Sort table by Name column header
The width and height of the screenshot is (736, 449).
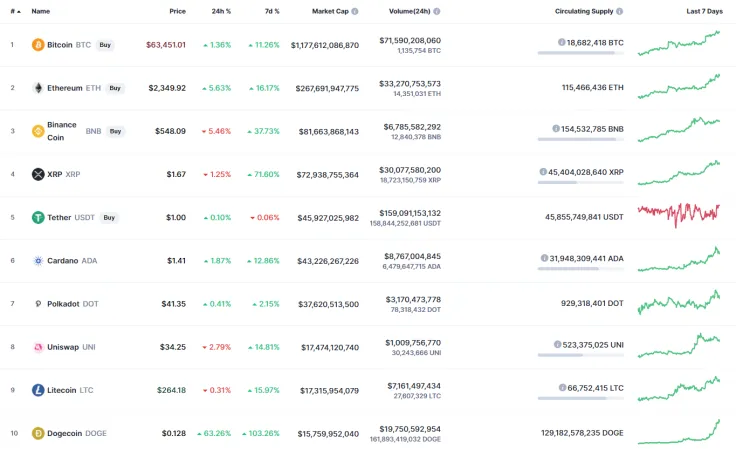41,11
